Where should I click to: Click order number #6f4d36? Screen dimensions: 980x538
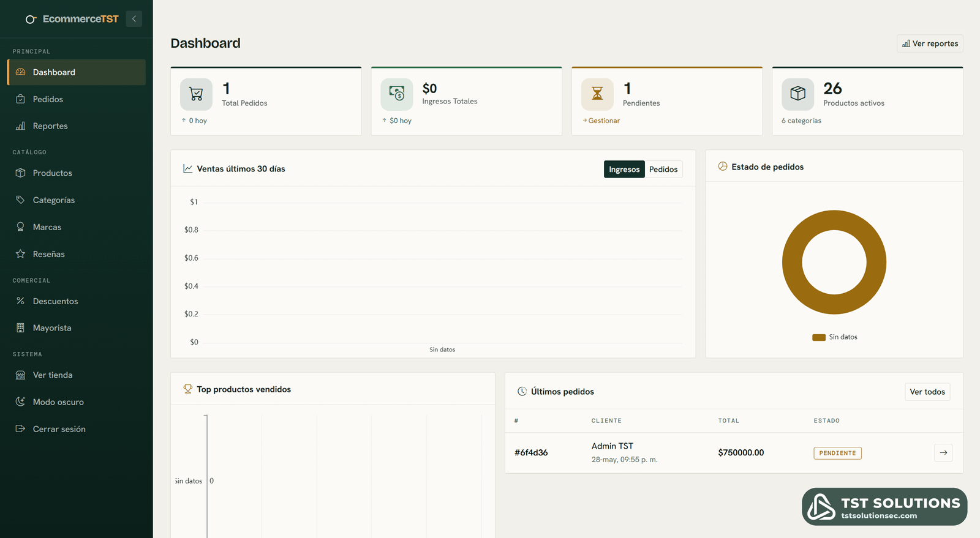[x=531, y=453]
